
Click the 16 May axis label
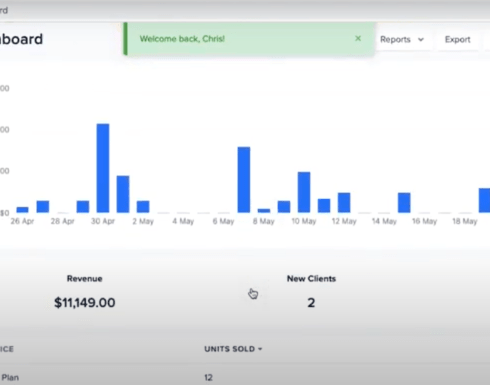pyautogui.click(x=424, y=221)
